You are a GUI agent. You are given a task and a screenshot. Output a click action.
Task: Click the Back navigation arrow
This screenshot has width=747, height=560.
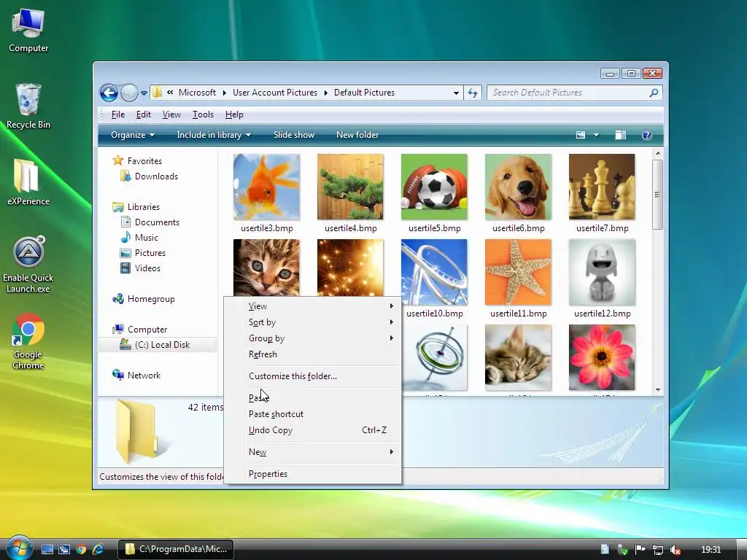pyautogui.click(x=109, y=93)
